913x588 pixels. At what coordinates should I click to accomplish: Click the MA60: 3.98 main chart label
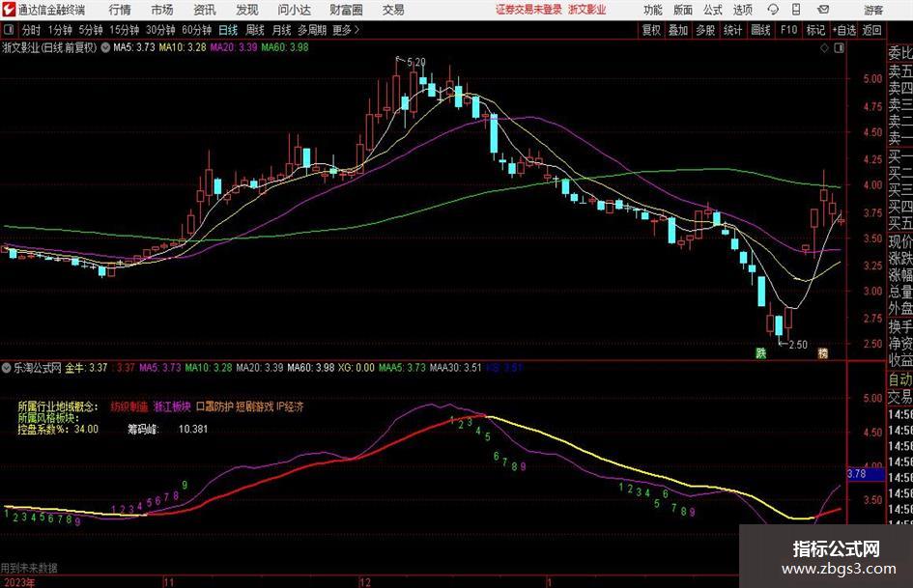coord(285,47)
